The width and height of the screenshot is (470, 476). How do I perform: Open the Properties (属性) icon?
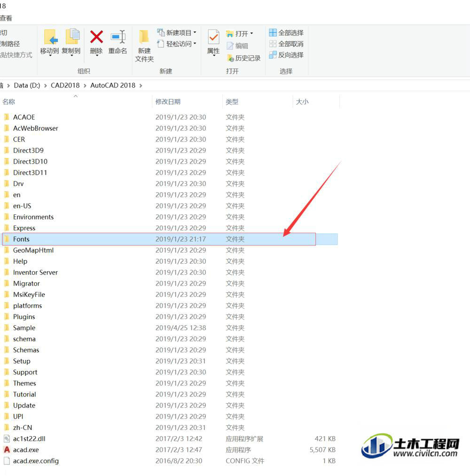[213, 37]
